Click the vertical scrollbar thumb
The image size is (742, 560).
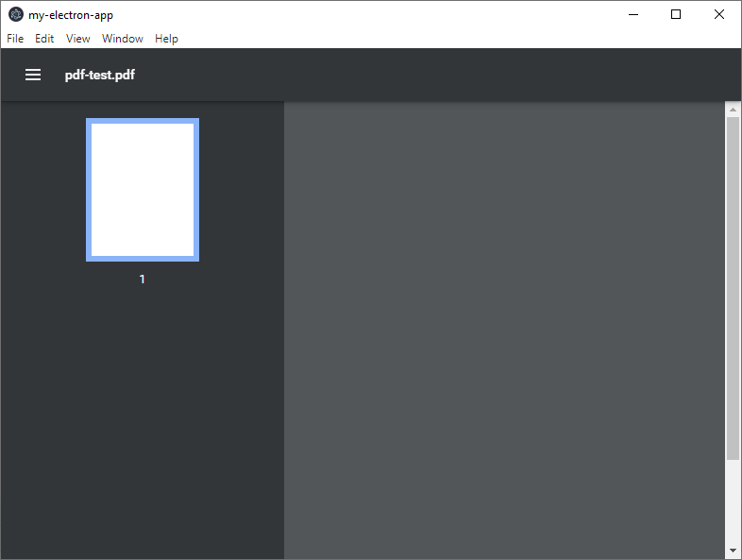point(733,288)
